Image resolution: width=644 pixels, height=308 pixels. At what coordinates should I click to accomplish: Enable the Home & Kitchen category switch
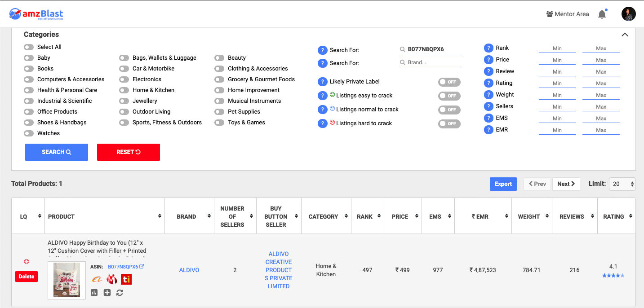124,90
